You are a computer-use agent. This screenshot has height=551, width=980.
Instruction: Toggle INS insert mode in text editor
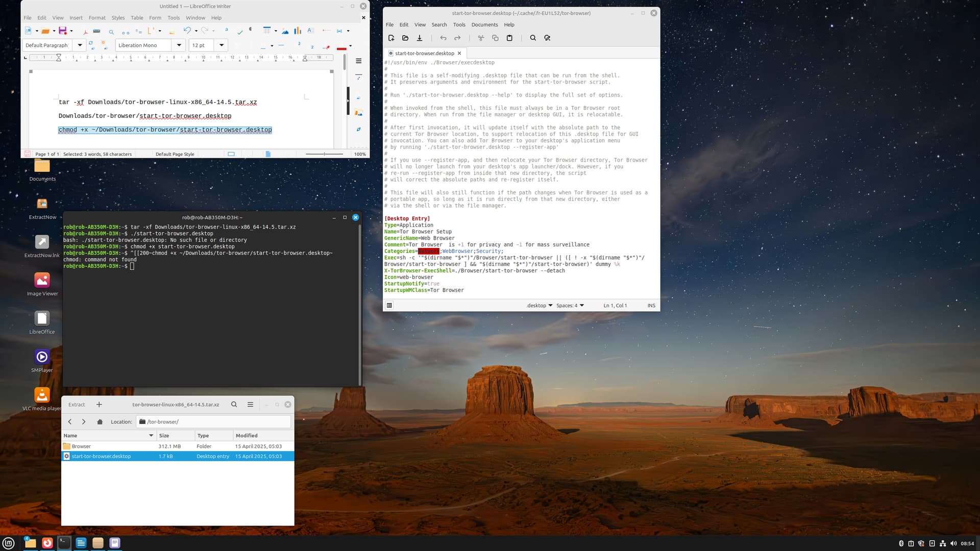tap(651, 306)
